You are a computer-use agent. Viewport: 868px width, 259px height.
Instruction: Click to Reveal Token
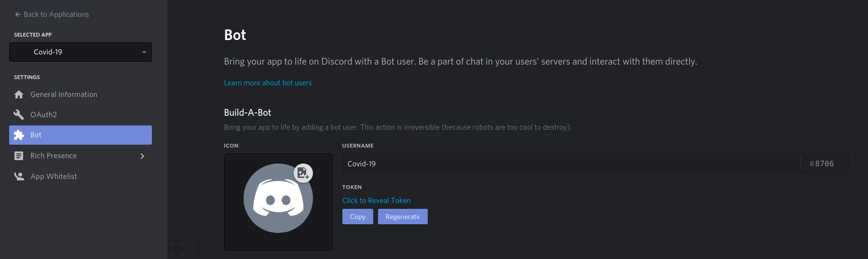point(376,201)
